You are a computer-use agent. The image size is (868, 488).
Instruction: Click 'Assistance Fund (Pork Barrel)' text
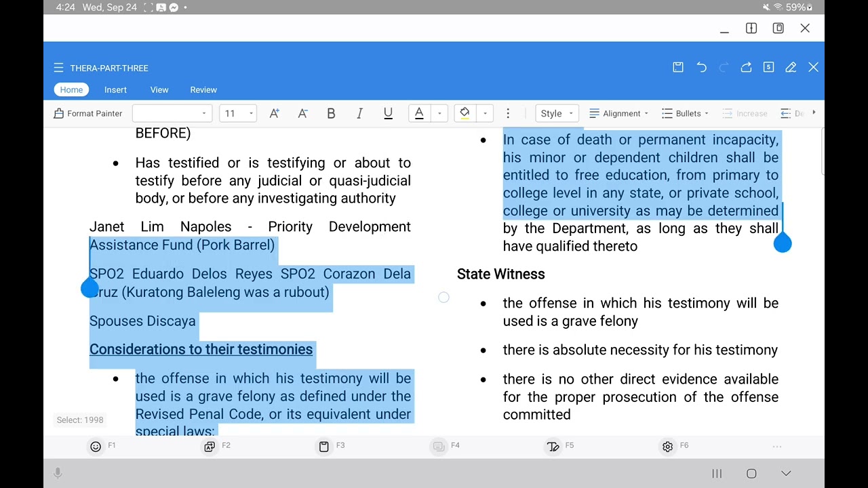[x=182, y=245]
